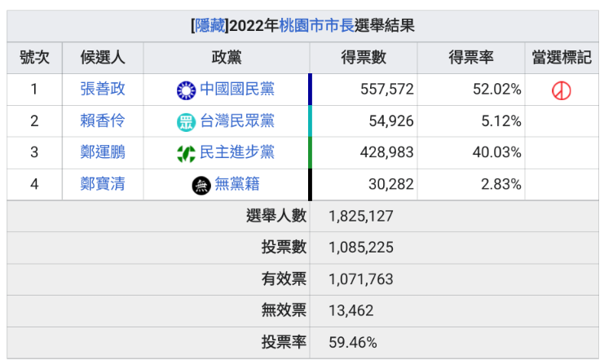Open the 民主進步黨 party link

237,152
